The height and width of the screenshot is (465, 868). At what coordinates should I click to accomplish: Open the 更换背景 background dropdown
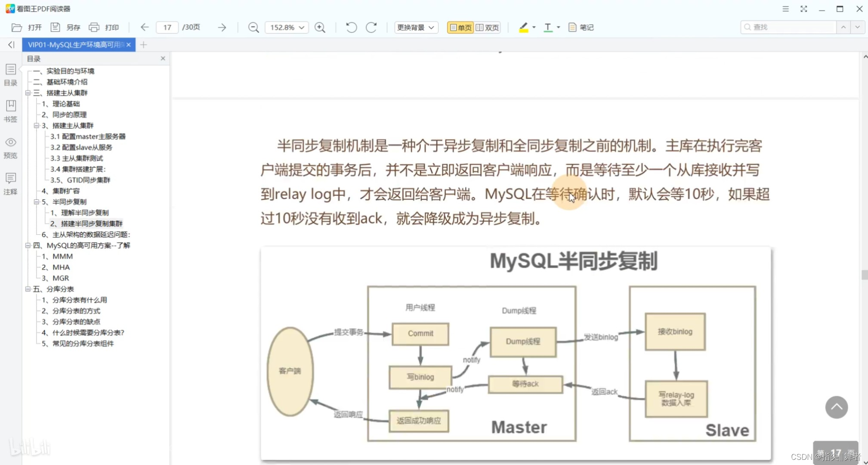[x=416, y=28]
